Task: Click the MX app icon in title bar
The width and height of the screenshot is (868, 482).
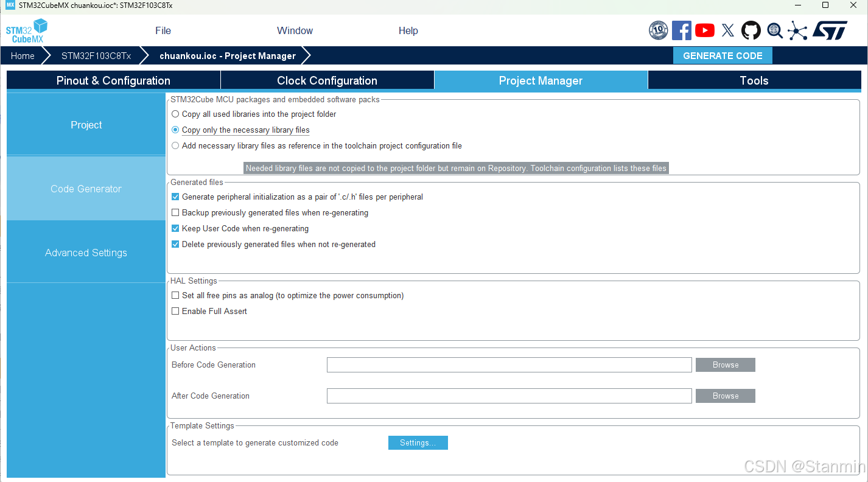Action: pos(10,5)
